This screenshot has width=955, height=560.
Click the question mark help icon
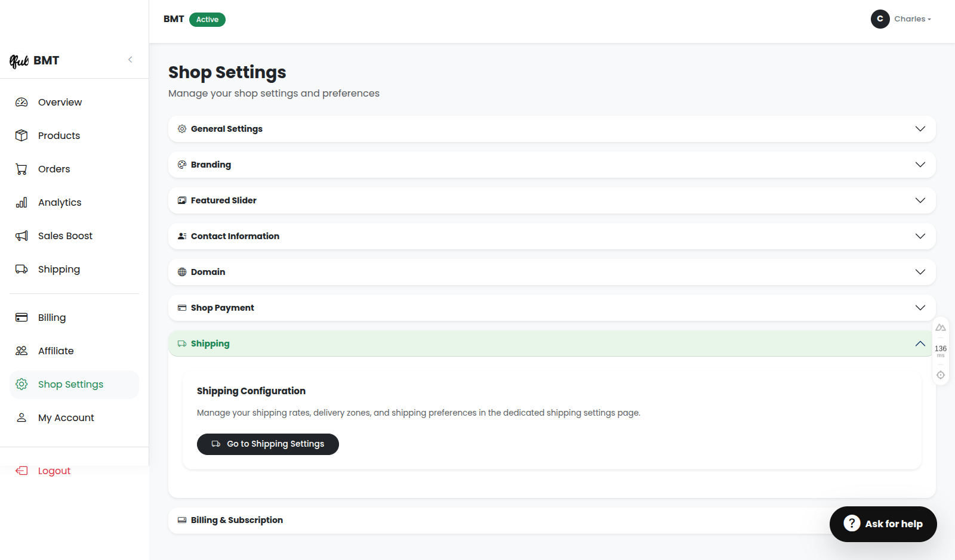(852, 524)
